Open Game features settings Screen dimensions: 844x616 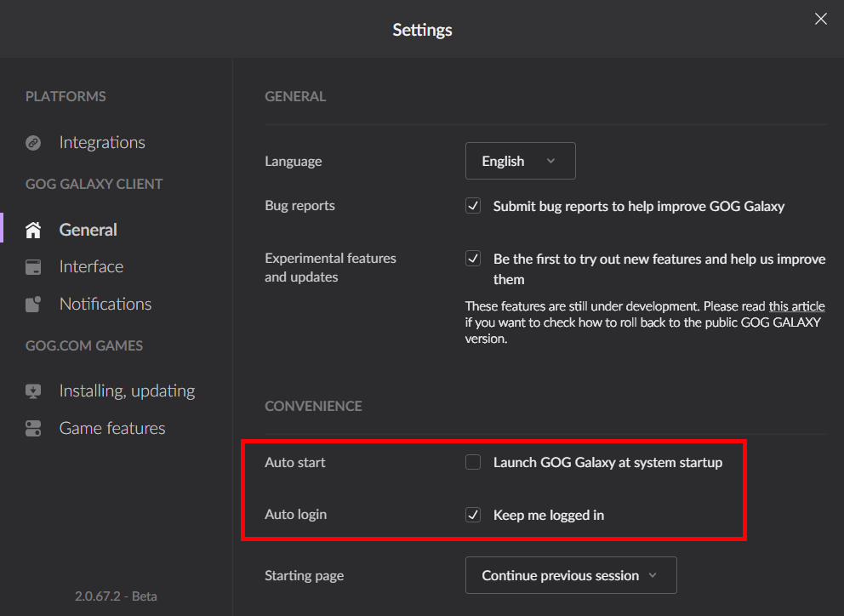click(112, 428)
